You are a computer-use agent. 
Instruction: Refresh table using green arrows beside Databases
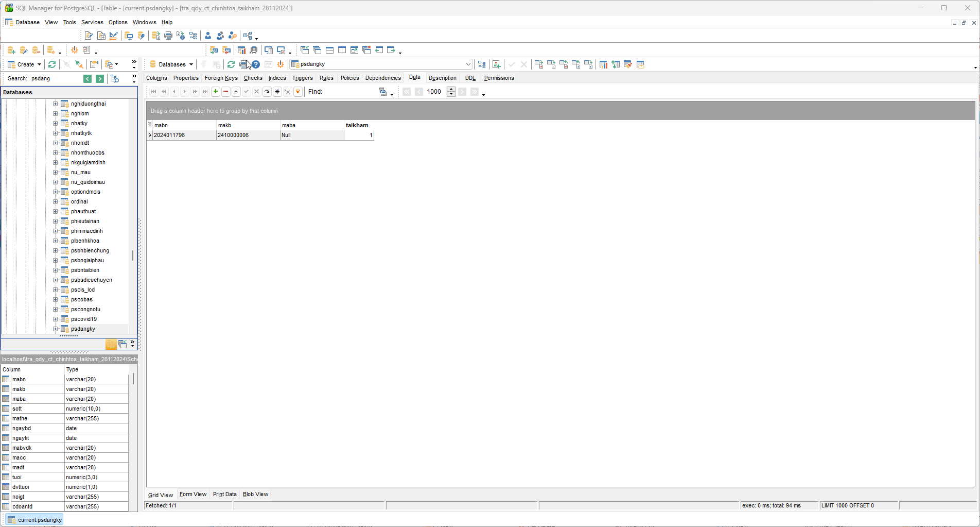coord(231,64)
